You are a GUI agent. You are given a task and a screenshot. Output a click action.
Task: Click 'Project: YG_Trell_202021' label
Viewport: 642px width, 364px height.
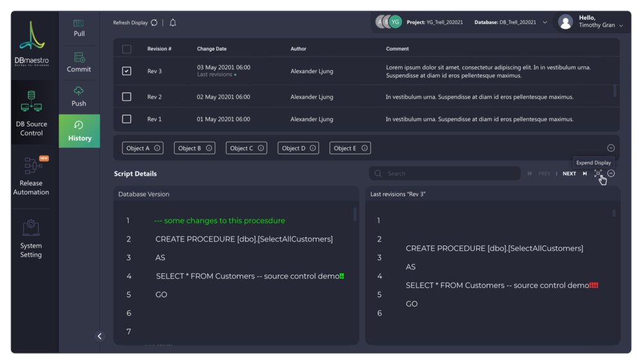pos(435,22)
